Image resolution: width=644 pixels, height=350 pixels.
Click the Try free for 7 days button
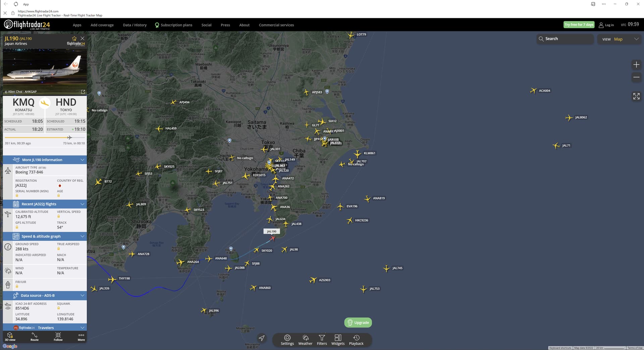[x=579, y=24]
